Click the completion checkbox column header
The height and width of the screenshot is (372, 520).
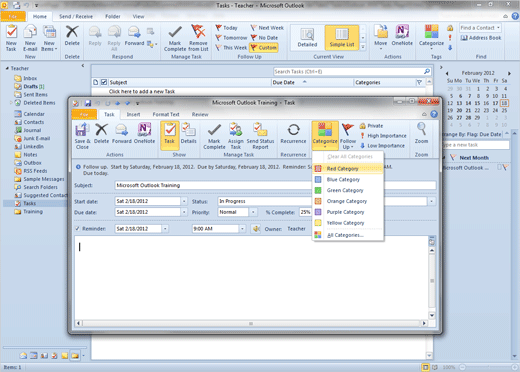click(x=104, y=82)
